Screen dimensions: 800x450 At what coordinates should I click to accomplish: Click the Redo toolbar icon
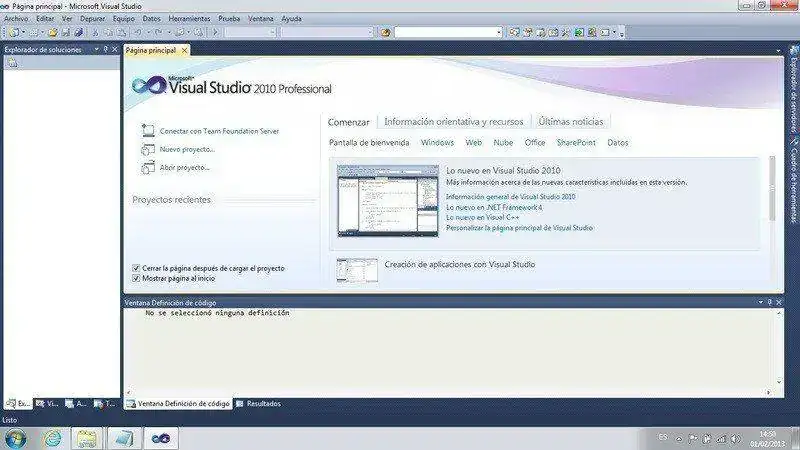tap(158, 32)
